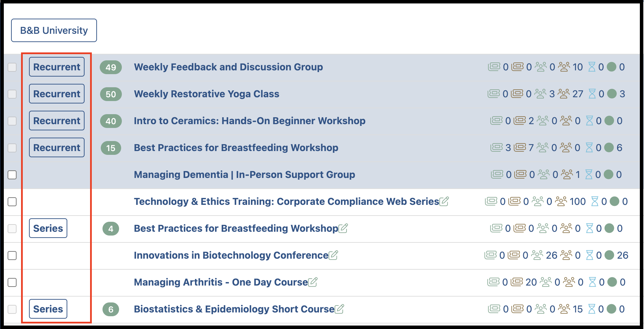Viewport: 644px width, 329px height.
Task: Click edit pencil beside Series Breastfeeding Workshop
Action: pyautogui.click(x=343, y=228)
